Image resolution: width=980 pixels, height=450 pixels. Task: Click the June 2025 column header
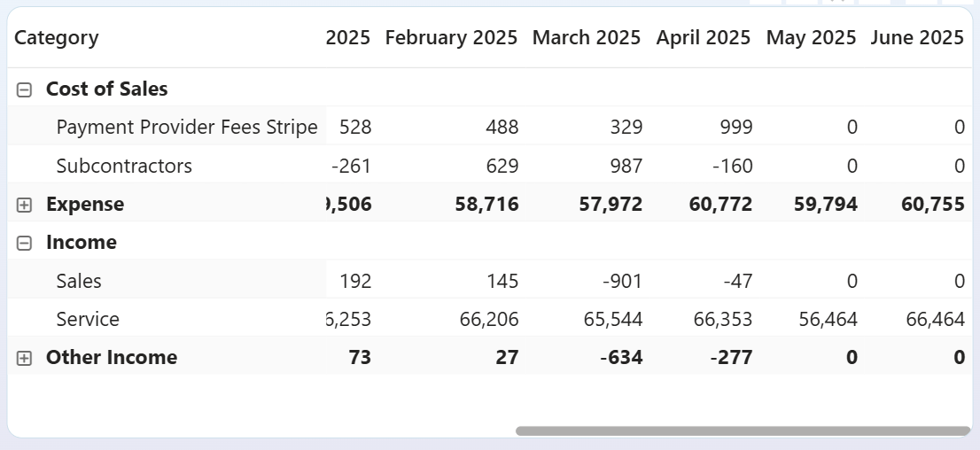coord(916,38)
